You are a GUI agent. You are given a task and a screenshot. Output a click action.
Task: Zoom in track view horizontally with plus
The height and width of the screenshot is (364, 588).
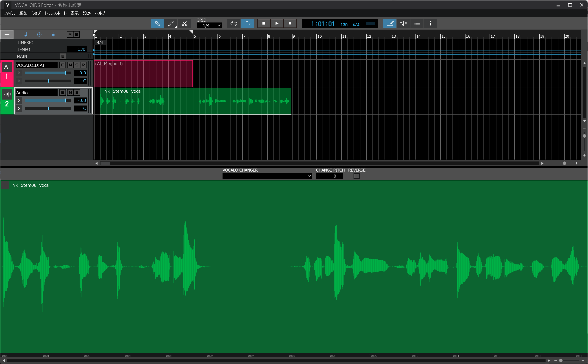click(577, 163)
